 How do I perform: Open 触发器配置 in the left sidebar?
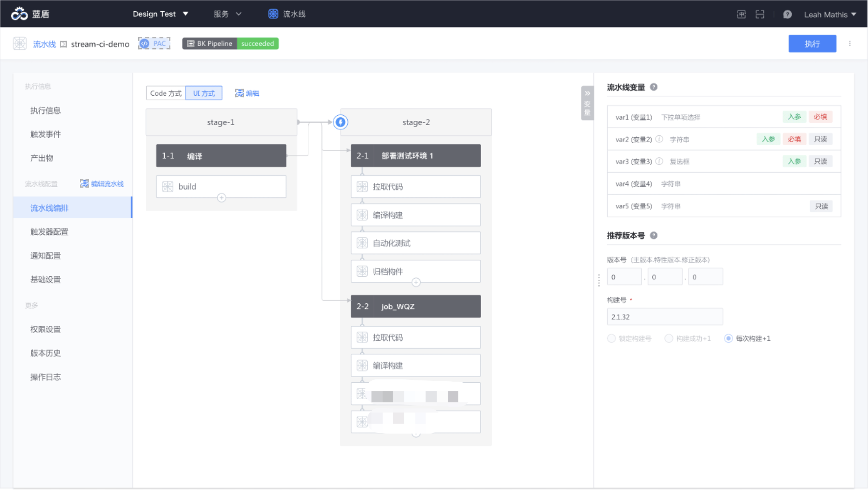click(x=49, y=231)
